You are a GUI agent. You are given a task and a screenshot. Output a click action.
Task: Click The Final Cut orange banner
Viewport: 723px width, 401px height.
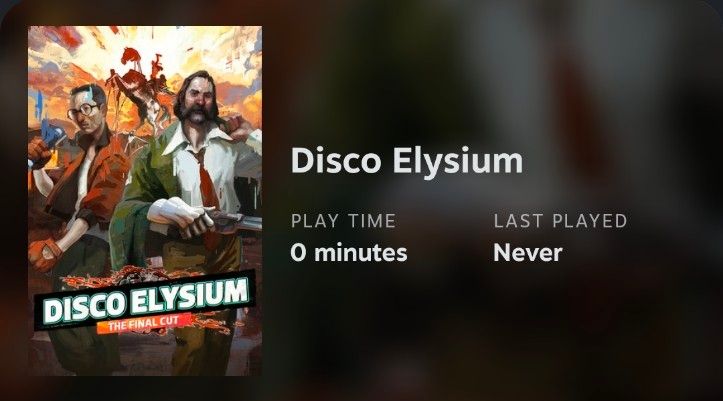click(143, 324)
